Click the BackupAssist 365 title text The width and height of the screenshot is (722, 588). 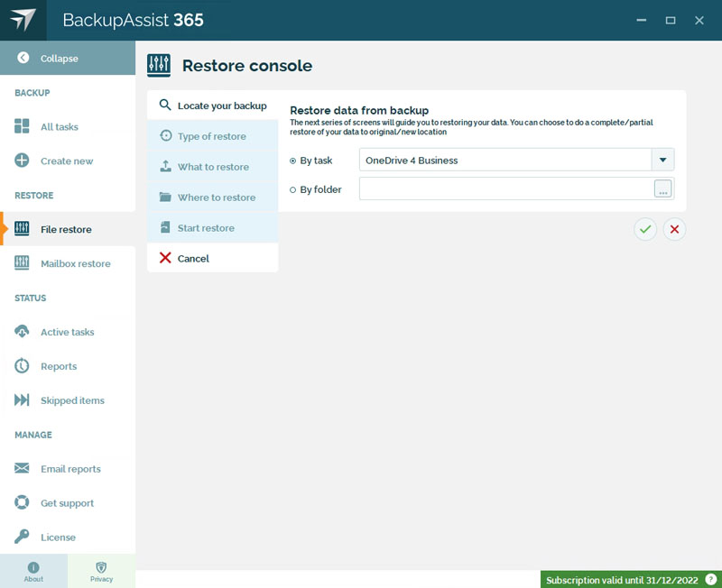pyautogui.click(x=133, y=20)
